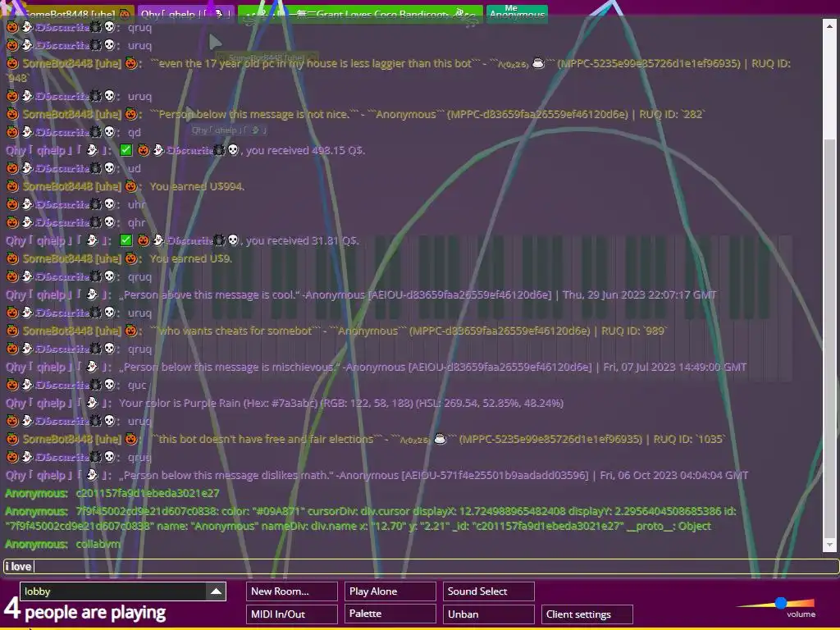The height and width of the screenshot is (630, 840).
Task: Click the Unban button
Action: coord(489,614)
